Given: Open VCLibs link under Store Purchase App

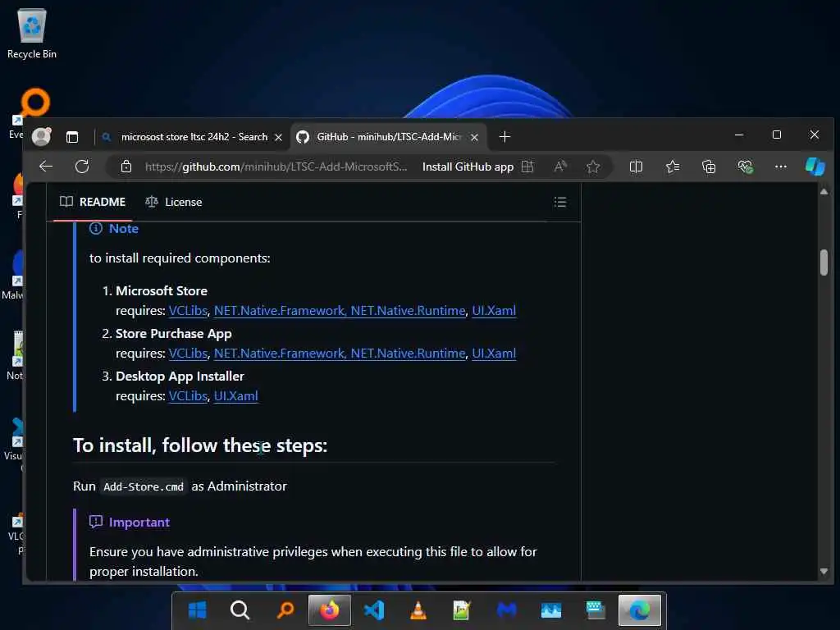Looking at the screenshot, I should point(188,354).
